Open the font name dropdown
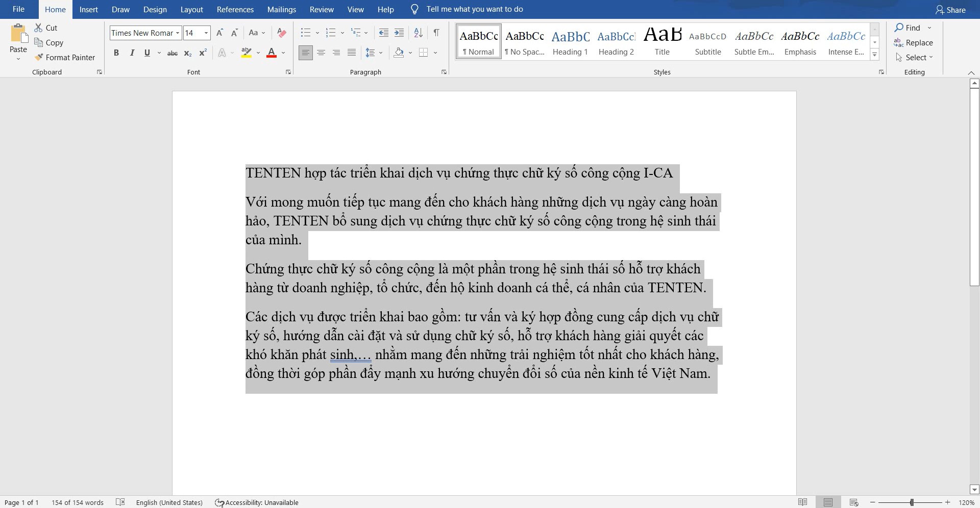This screenshot has width=980, height=508. click(x=178, y=33)
